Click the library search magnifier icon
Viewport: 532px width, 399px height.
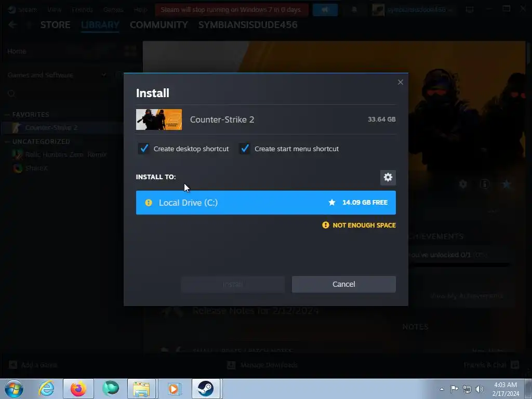(x=11, y=94)
